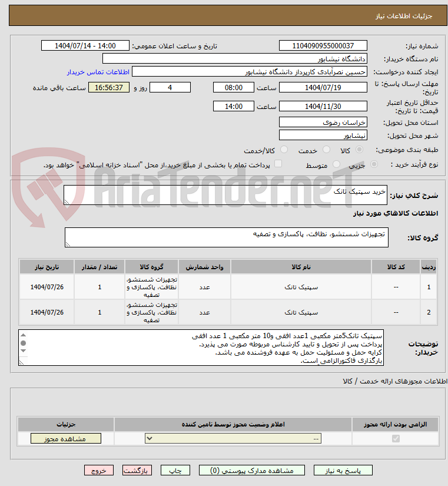Click the 14:00 validity time field

[x=234, y=106]
